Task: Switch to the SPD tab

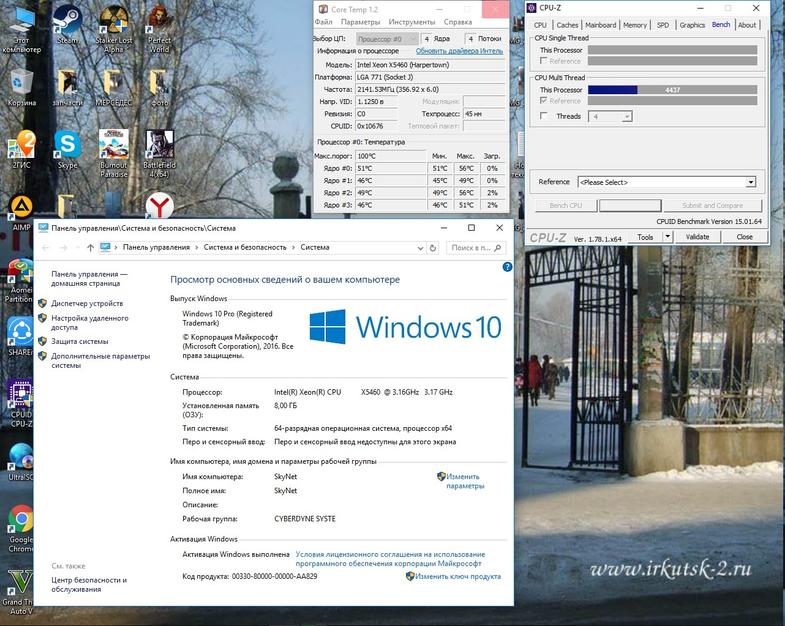Action: tap(662, 25)
